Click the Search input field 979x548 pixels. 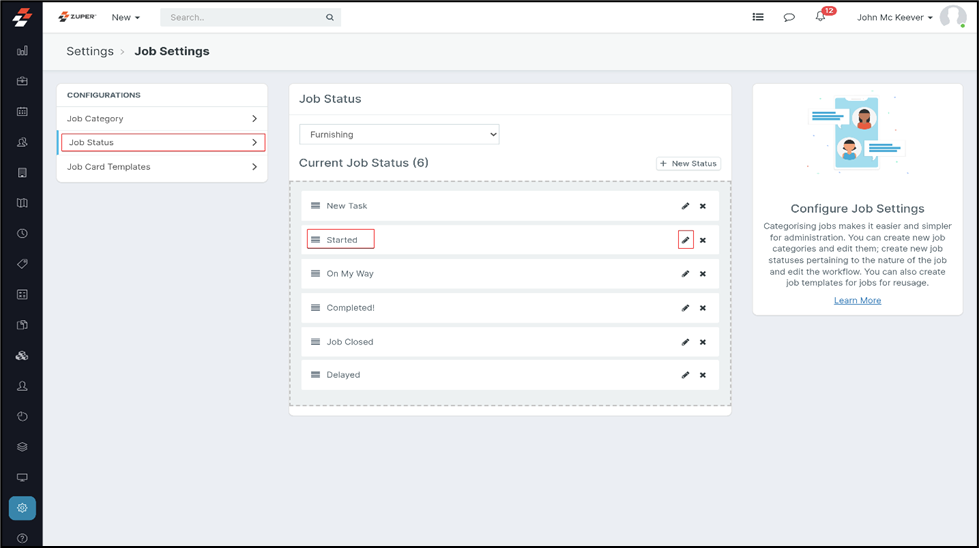pyautogui.click(x=250, y=17)
